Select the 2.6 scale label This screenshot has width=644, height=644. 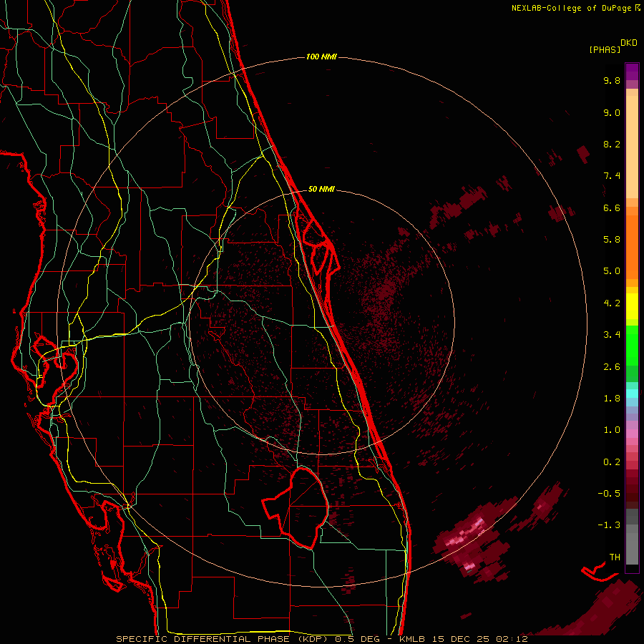click(612, 367)
